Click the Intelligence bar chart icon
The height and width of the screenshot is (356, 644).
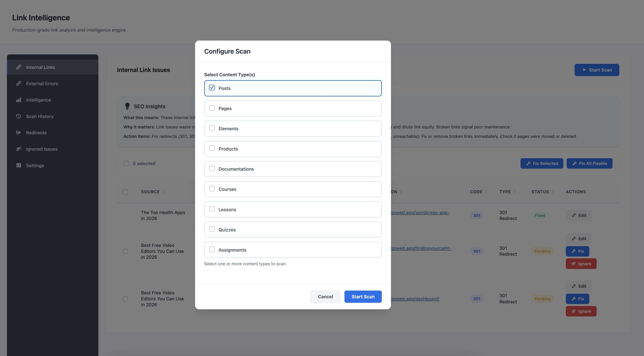coord(19,100)
